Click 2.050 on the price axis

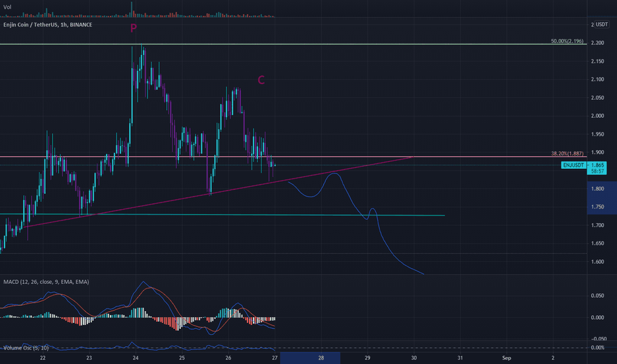(597, 98)
